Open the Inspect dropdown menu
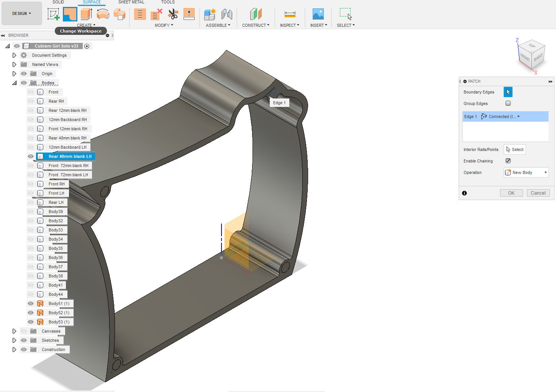 [x=290, y=25]
